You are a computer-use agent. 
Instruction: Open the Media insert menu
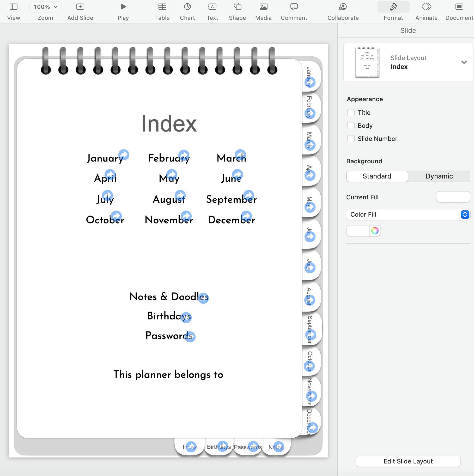(263, 7)
